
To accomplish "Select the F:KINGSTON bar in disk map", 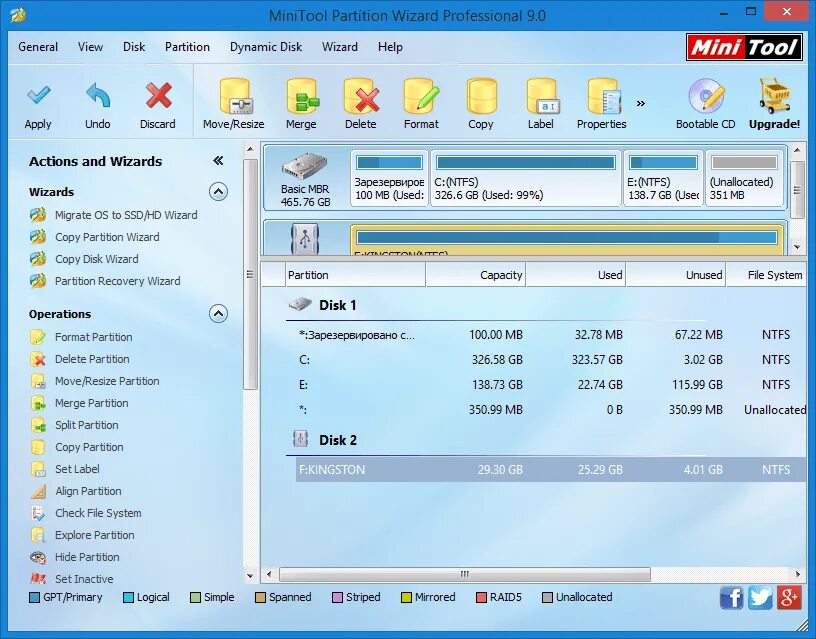I will tap(567, 239).
